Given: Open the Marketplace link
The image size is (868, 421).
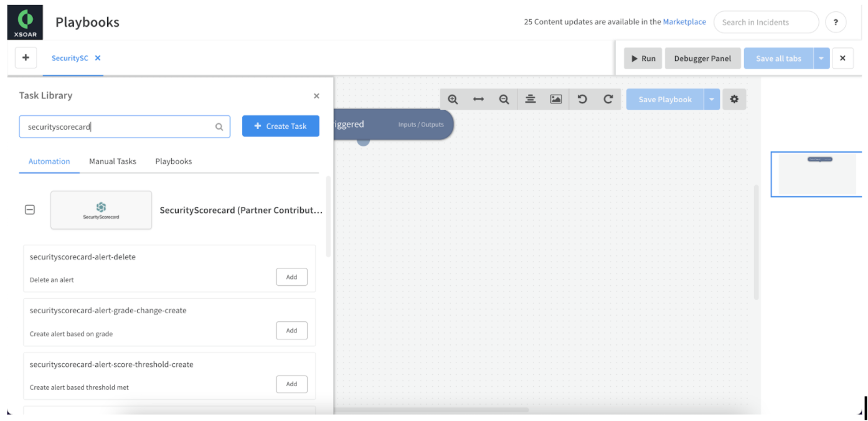Looking at the screenshot, I should tap(684, 22).
